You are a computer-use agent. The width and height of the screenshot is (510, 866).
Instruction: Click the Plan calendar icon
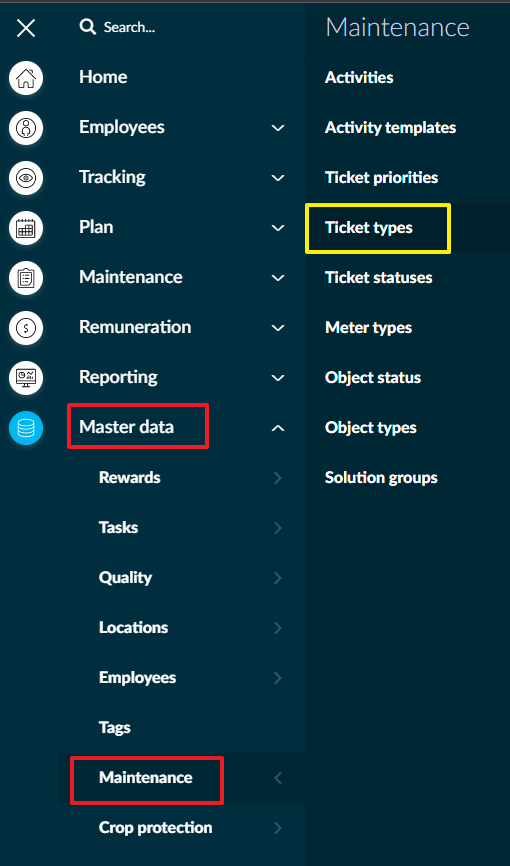[26, 228]
